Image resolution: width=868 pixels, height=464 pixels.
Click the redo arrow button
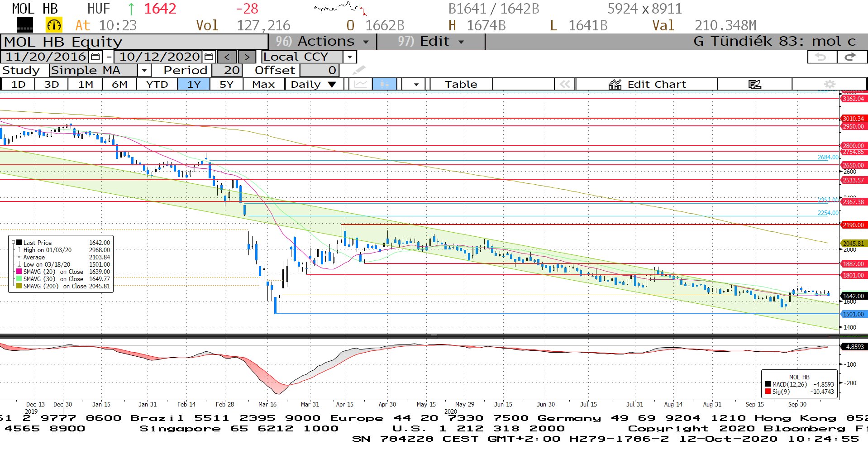851,57
